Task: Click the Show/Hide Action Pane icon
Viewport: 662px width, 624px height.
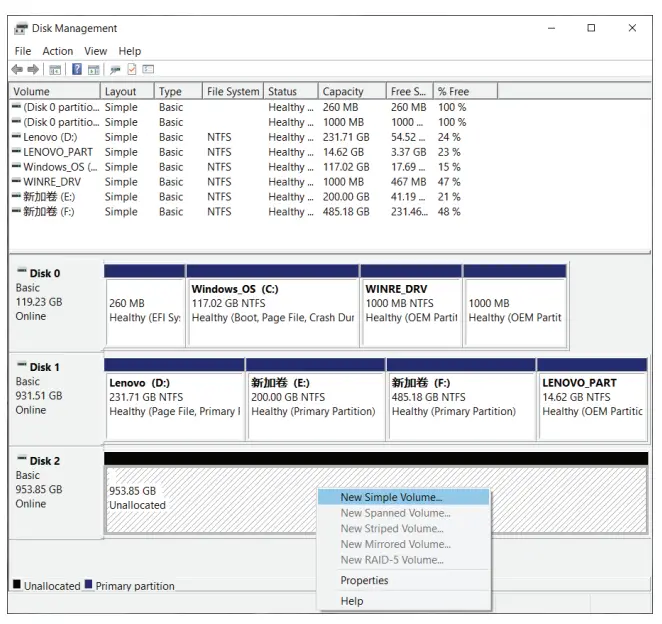Action: click(93, 69)
